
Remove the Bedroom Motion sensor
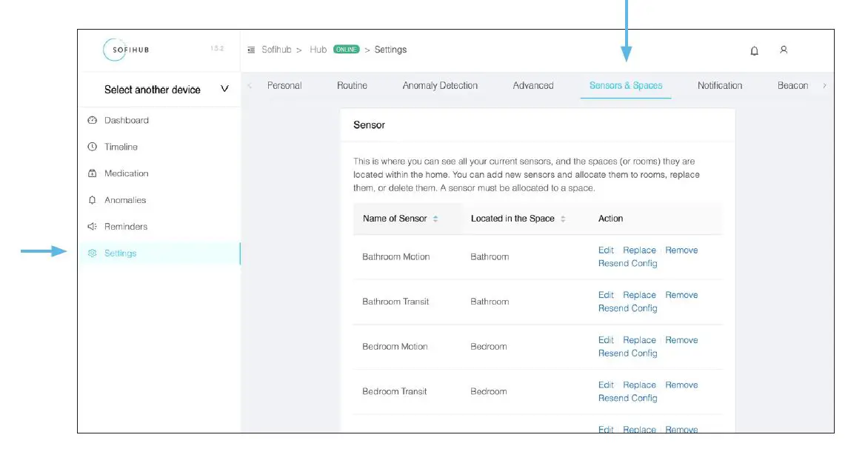pos(681,340)
